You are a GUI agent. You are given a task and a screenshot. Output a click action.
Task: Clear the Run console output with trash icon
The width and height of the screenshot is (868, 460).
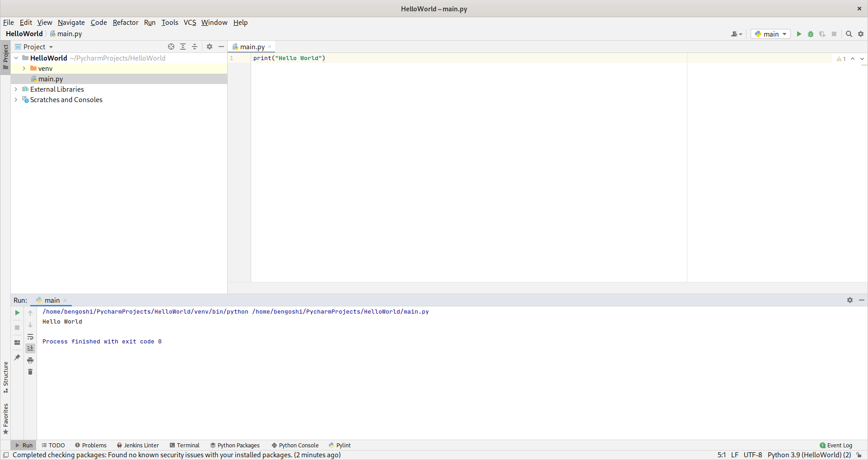click(30, 371)
